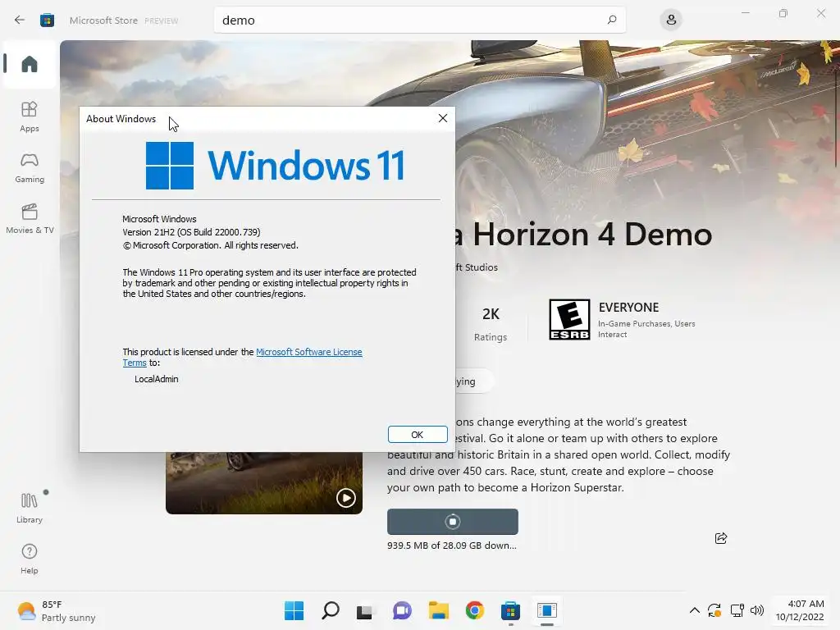
Task: Click the Windows 11 logo in dialog
Action: point(275,166)
